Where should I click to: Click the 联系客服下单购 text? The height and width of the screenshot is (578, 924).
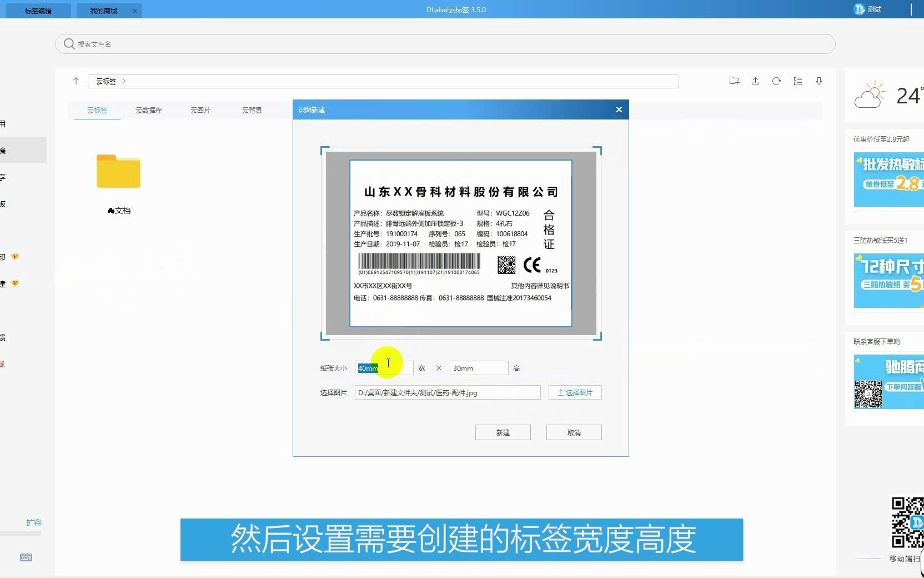point(877,341)
